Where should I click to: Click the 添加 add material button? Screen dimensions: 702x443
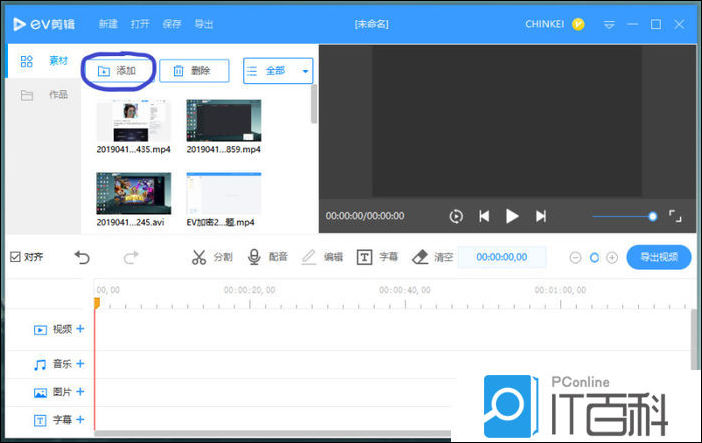click(x=117, y=71)
